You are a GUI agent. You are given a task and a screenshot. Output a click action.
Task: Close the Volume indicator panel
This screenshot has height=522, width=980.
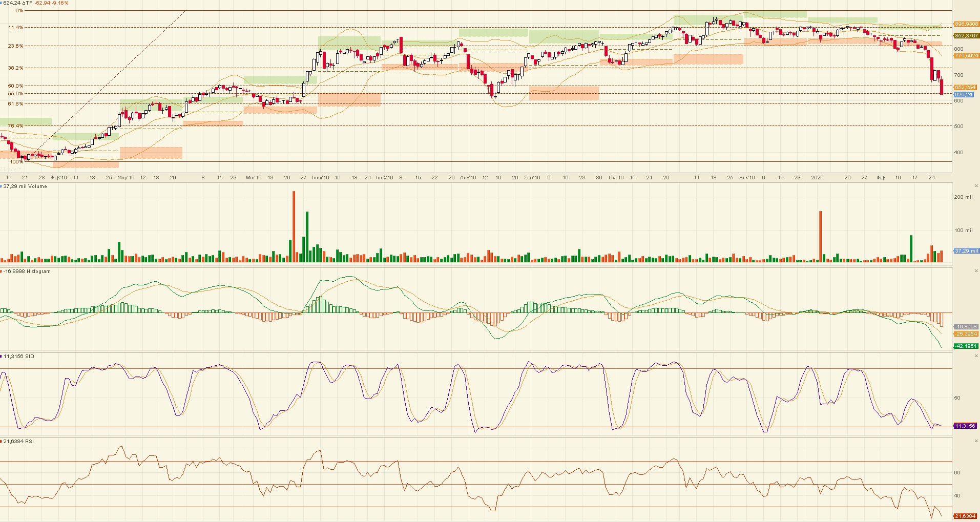pos(976,186)
